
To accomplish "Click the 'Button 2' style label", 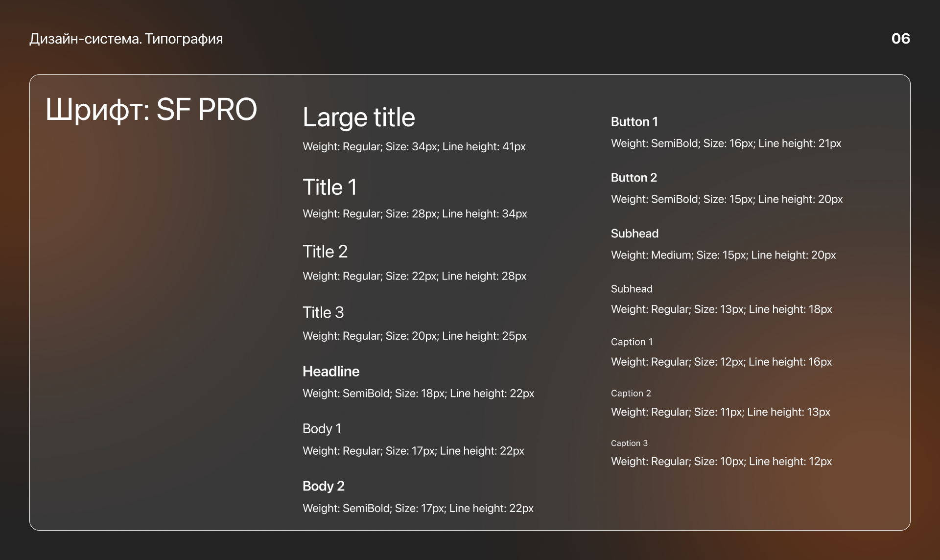I will (x=634, y=178).
